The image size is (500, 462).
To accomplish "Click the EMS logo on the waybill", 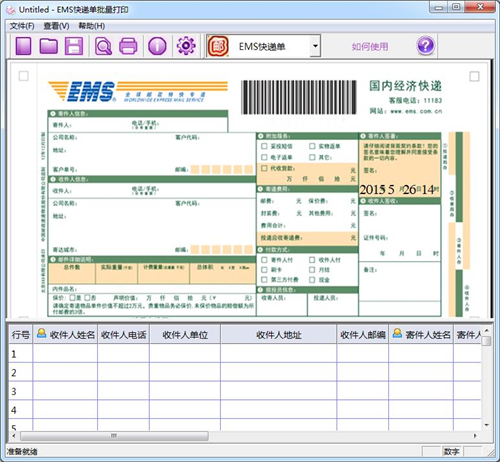I will click(x=138, y=91).
